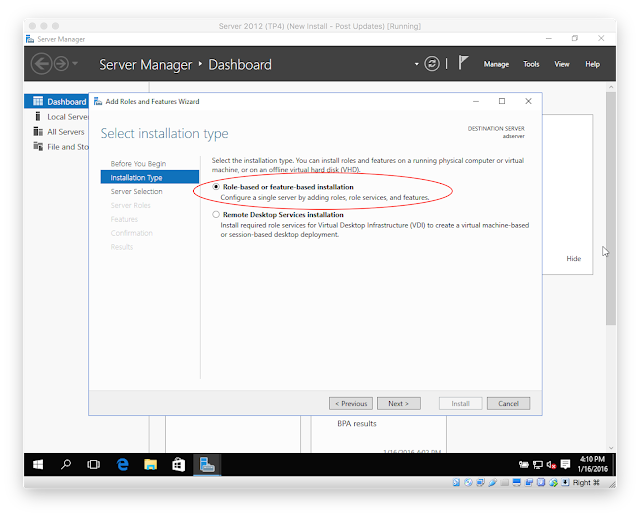Click the Hide link on the dashboard tile
The height and width of the screenshot is (517, 640).
coord(573,259)
